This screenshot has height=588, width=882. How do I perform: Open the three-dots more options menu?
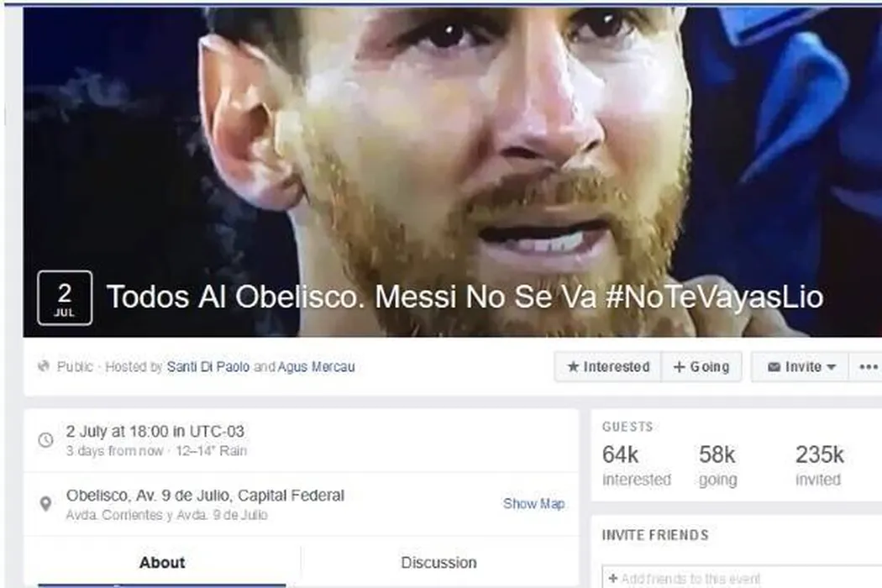point(868,367)
